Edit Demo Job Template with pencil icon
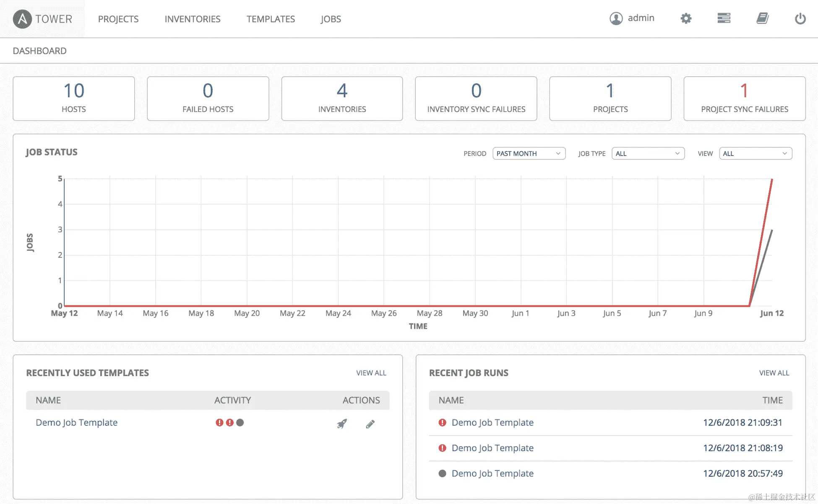Screen dimensions: 818x504 370,424
